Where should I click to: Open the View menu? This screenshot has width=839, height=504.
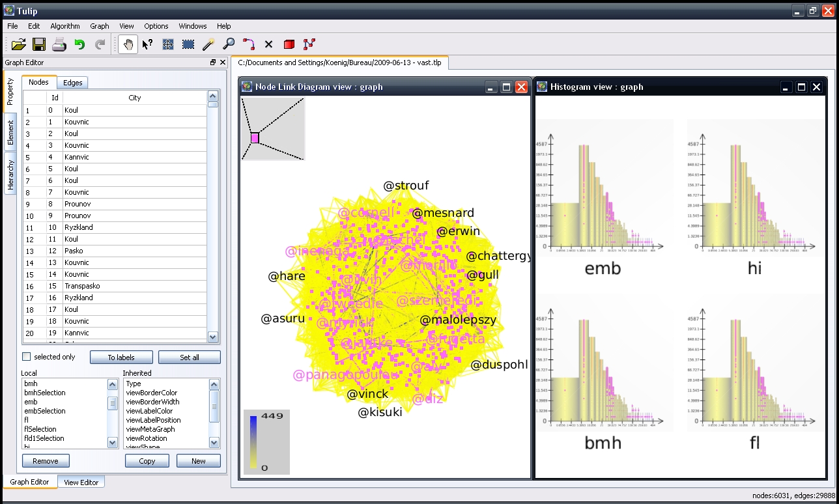(x=126, y=26)
